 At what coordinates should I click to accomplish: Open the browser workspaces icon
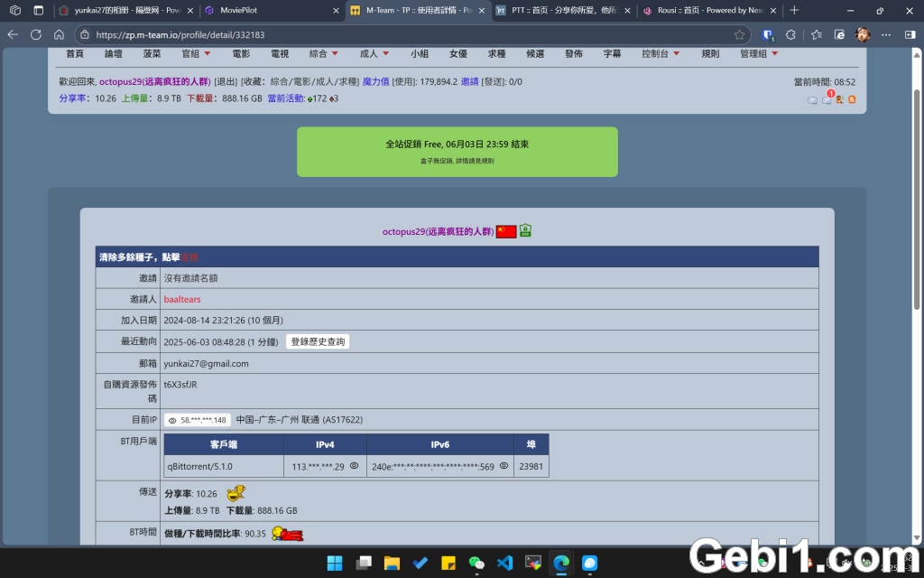(15, 10)
